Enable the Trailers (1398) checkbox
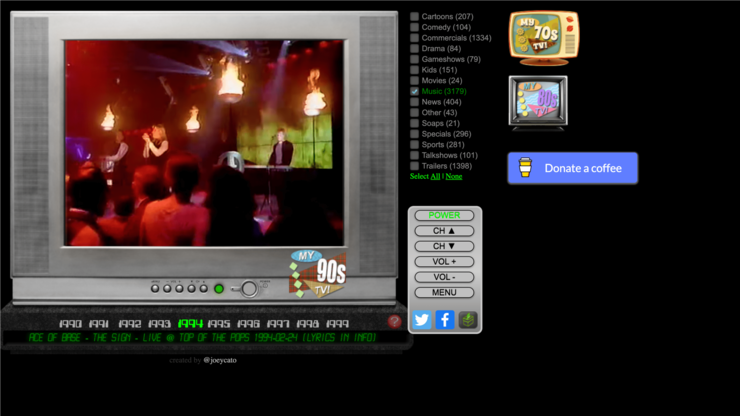740x416 pixels. 414,166
